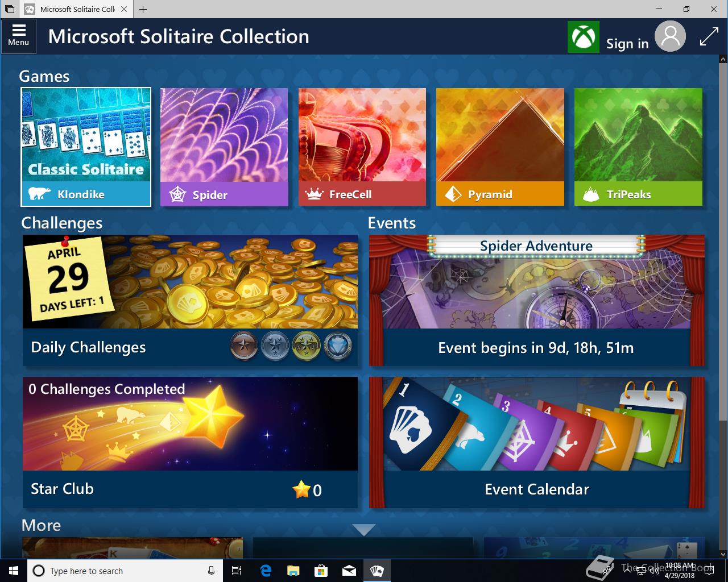Launch Microsoft Edge from taskbar

click(x=265, y=571)
